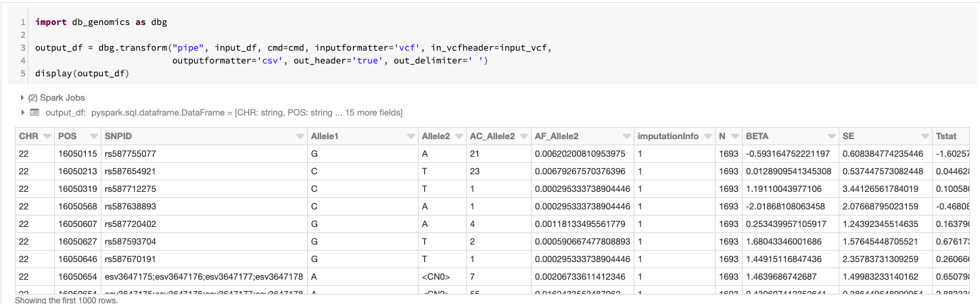Open the SNPID column sort arrow
Viewport: 980px width, 304px height.
(299, 136)
